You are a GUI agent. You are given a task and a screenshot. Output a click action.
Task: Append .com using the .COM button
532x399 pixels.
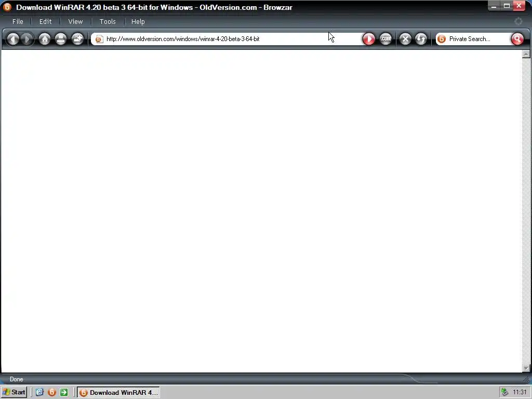point(385,39)
